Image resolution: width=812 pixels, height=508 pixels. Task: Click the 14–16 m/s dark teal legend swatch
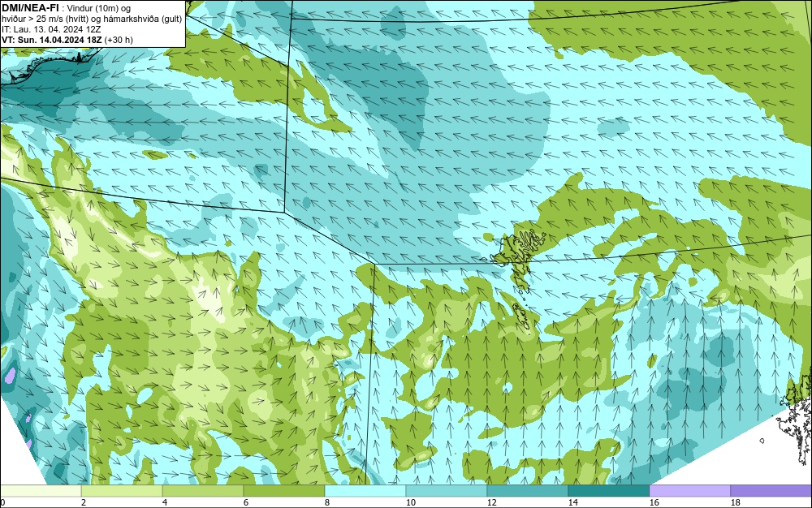[x=609, y=491]
